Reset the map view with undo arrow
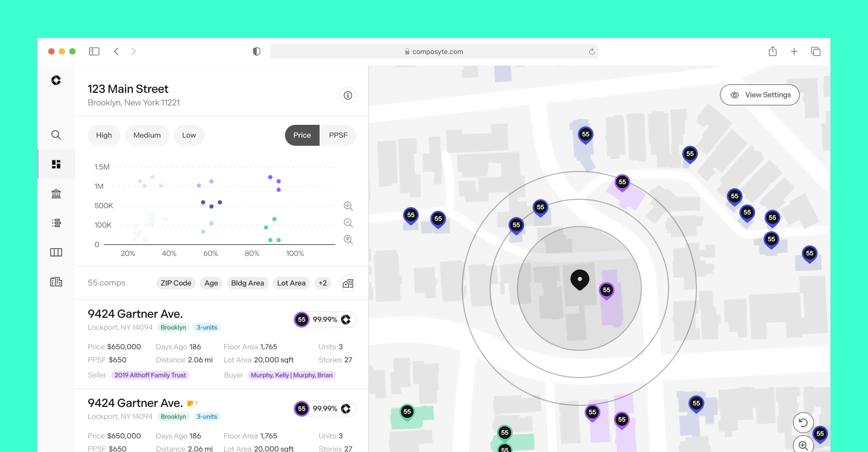This screenshot has width=868, height=452. tap(803, 422)
